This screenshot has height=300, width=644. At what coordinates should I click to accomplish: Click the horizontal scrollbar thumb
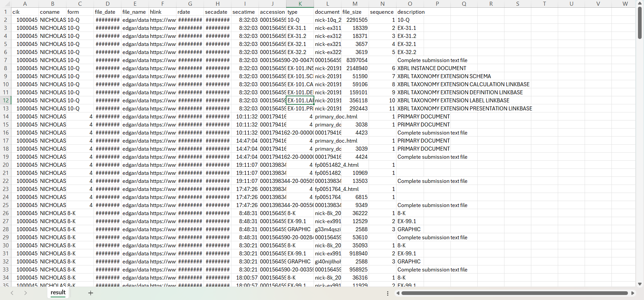(x=515, y=293)
